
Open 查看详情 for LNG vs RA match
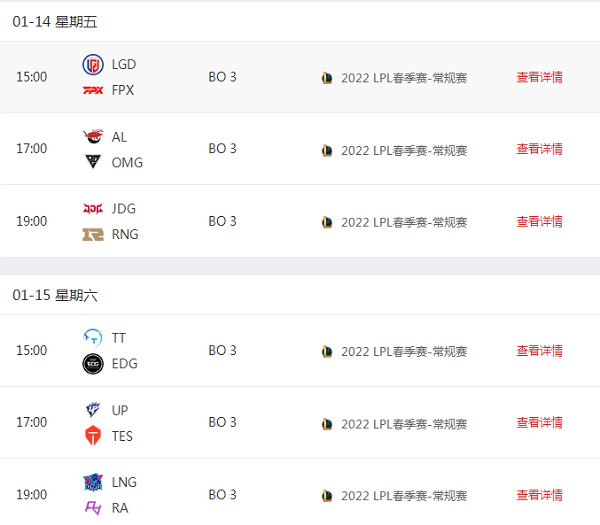click(x=540, y=495)
